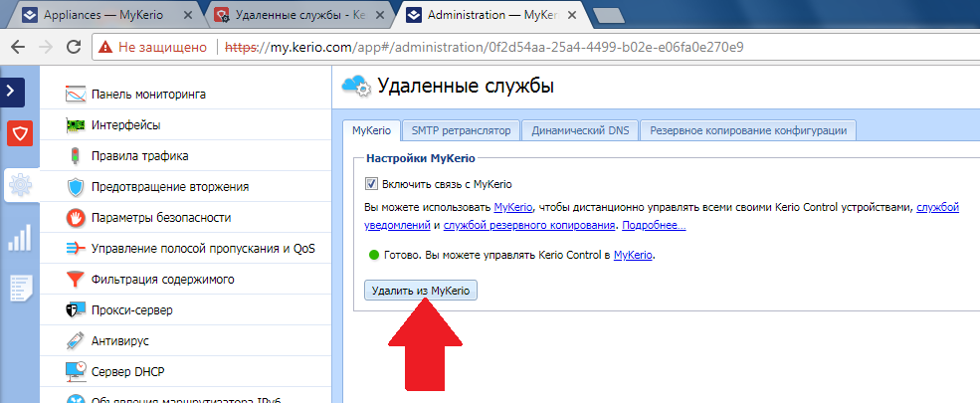Close the Appliances — MyKerio tab
This screenshot has height=403, width=980.
[189, 16]
